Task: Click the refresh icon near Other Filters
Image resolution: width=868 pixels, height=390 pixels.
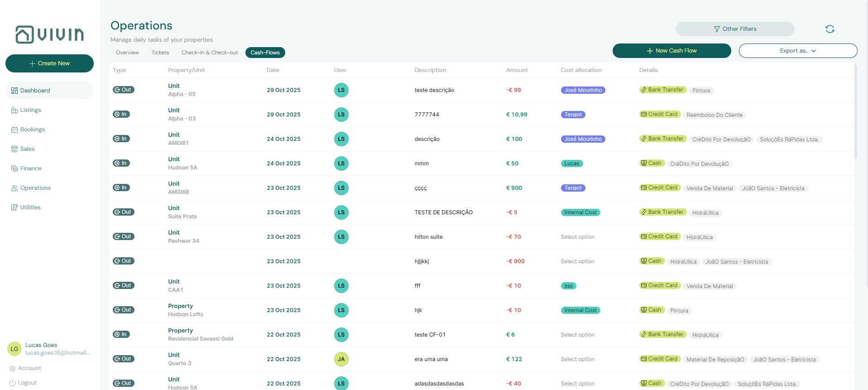Action: point(830,29)
